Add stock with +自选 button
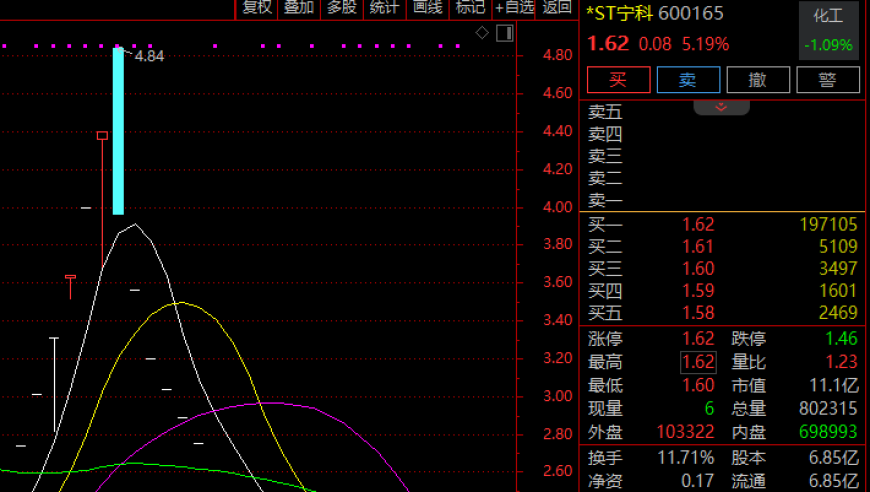The width and height of the screenshot is (870, 492). [x=514, y=8]
